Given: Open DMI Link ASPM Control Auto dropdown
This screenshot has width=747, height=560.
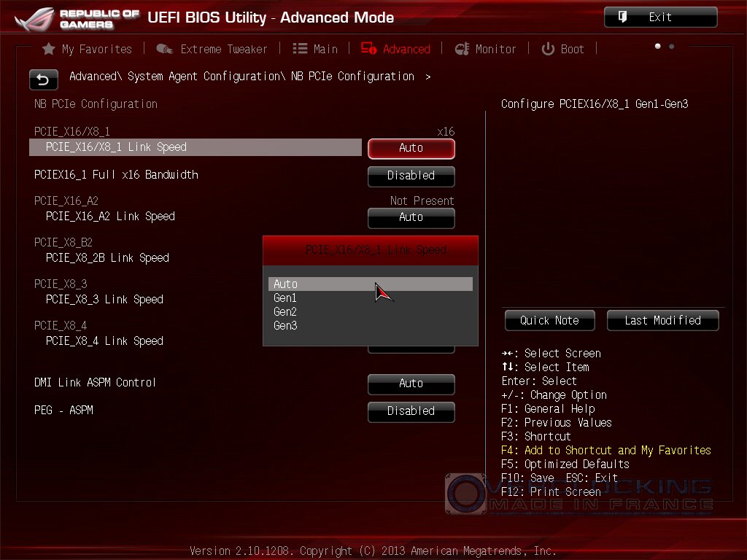Looking at the screenshot, I should pos(411,384).
